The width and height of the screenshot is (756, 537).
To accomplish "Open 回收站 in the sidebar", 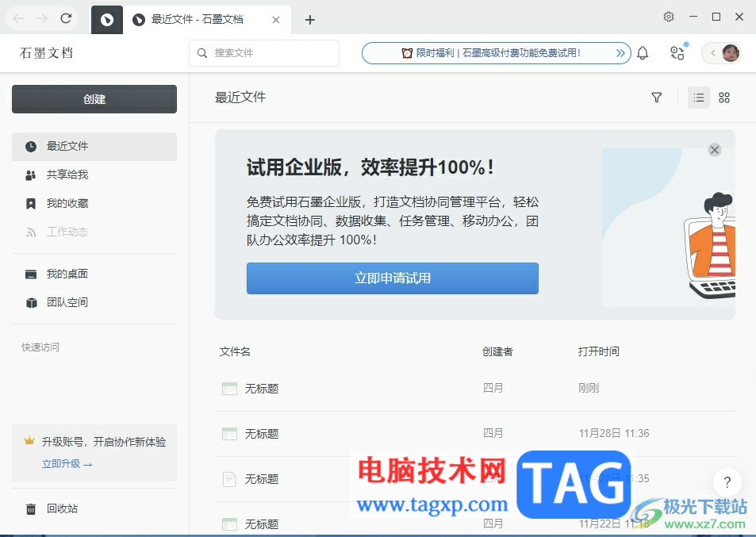I will tap(94, 508).
